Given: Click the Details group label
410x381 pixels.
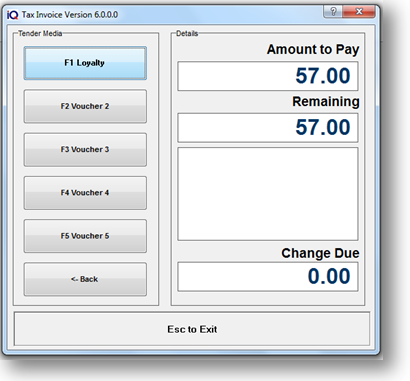Looking at the screenshot, I should tap(187, 33).
